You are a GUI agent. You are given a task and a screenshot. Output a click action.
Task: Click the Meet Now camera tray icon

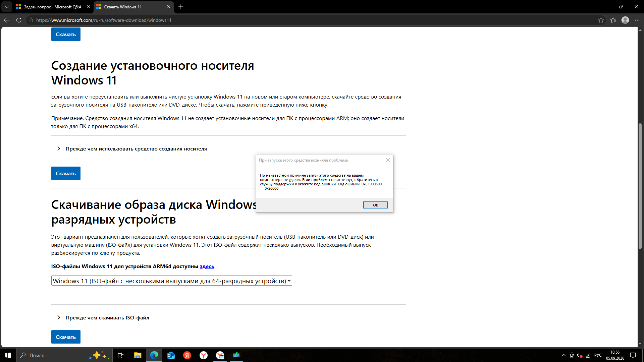point(572,355)
